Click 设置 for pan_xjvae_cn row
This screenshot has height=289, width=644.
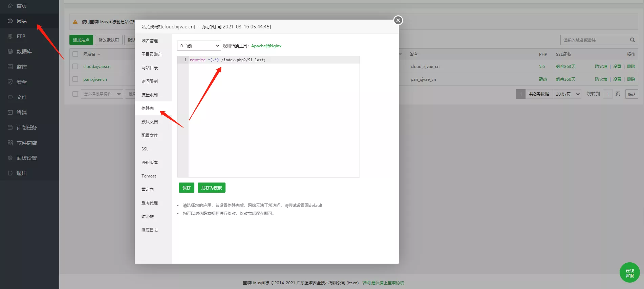tap(617, 79)
